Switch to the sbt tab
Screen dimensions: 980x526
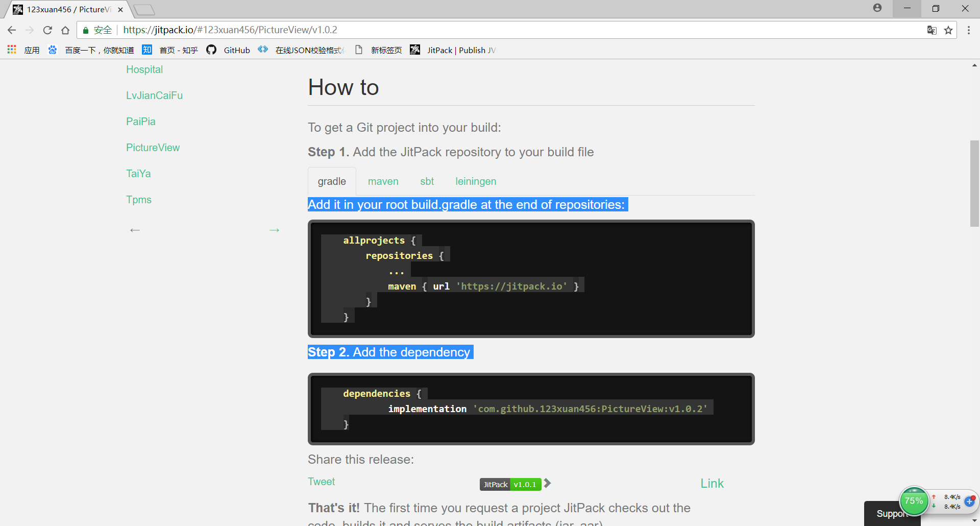coord(427,181)
